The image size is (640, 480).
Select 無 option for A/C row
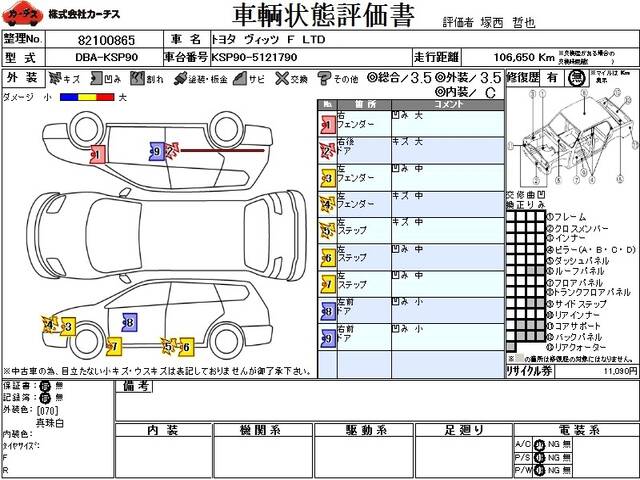click(567, 444)
